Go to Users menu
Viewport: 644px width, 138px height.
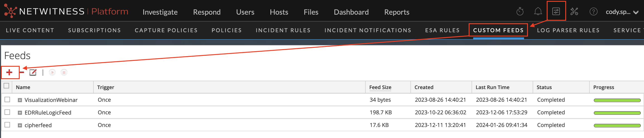click(x=245, y=12)
